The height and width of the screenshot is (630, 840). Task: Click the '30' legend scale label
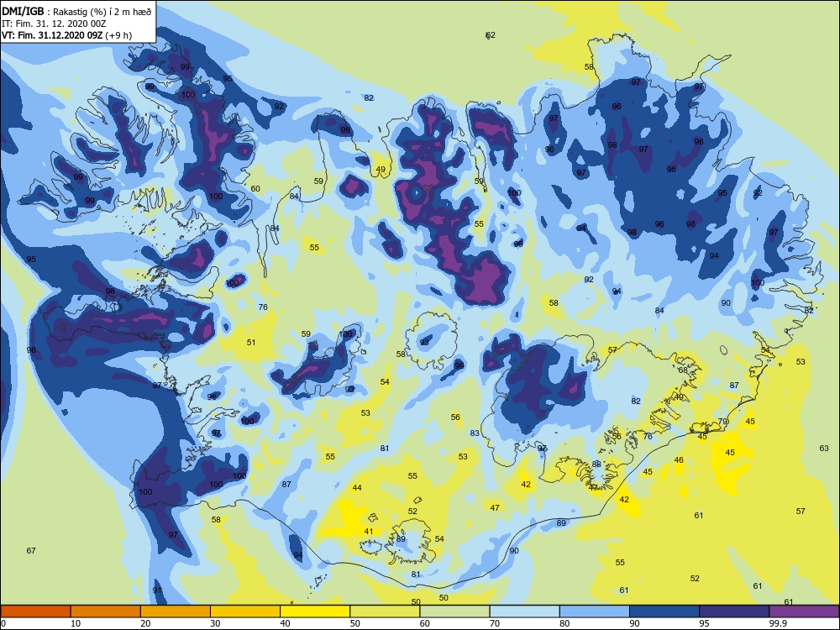tap(215, 623)
